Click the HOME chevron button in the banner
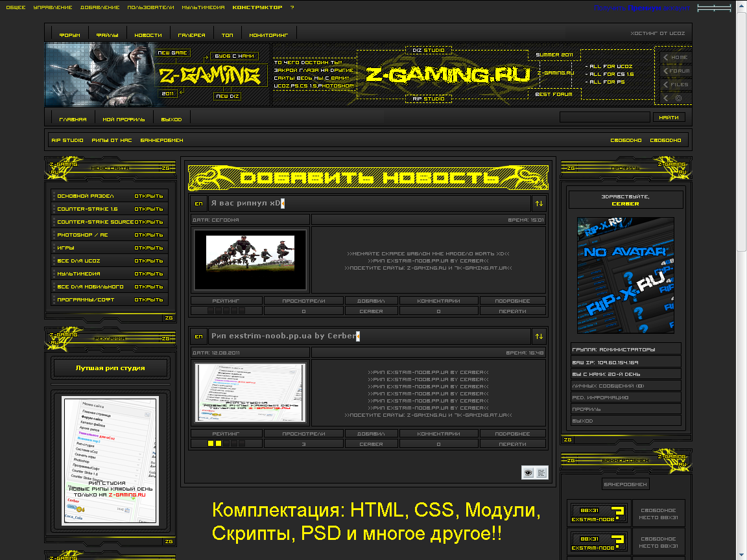Screen dimensions: 747x560 click(x=675, y=57)
